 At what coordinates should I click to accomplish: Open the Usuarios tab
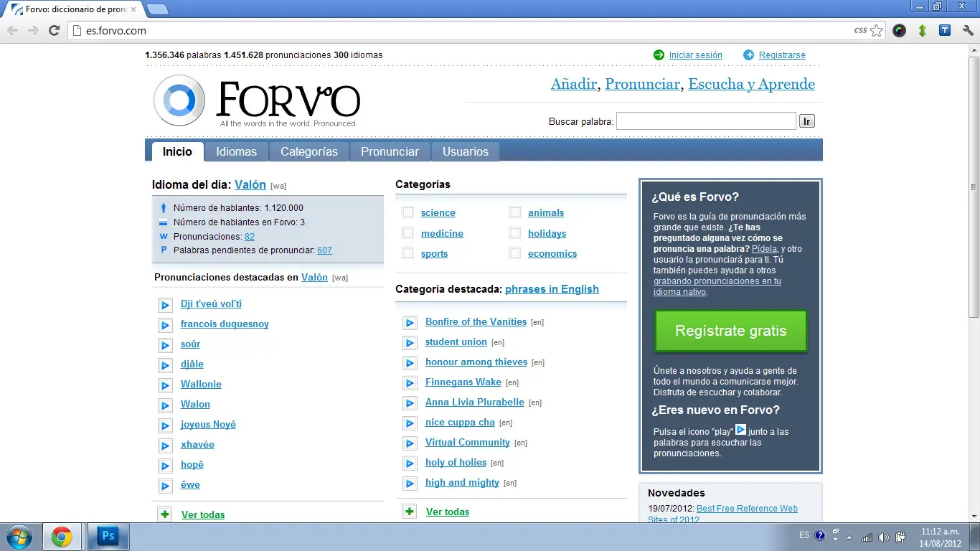465,151
